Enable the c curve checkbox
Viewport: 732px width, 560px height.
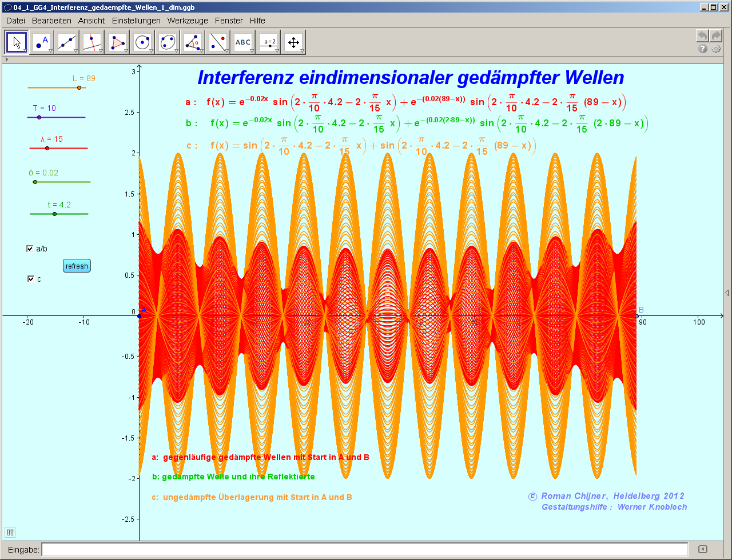pos(29,279)
